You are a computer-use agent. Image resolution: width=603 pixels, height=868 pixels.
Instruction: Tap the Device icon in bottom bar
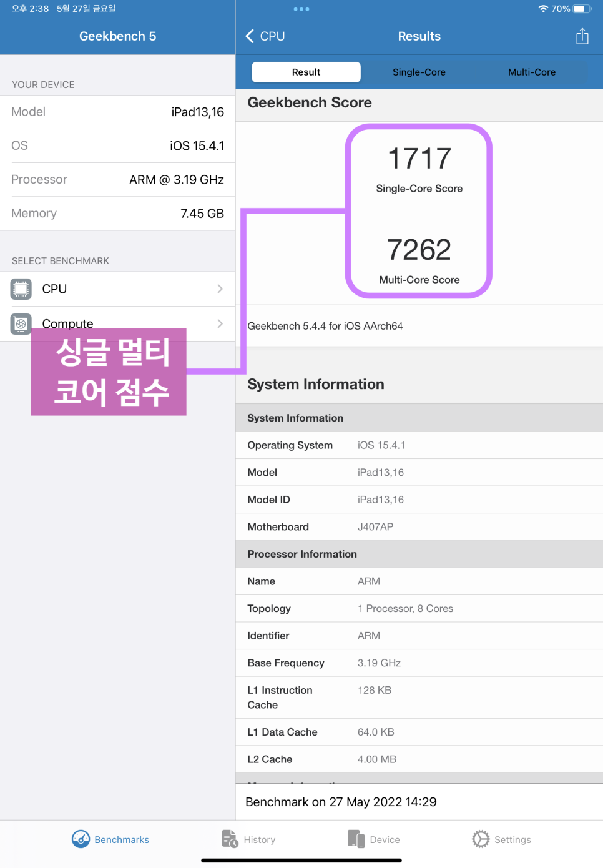click(x=356, y=839)
